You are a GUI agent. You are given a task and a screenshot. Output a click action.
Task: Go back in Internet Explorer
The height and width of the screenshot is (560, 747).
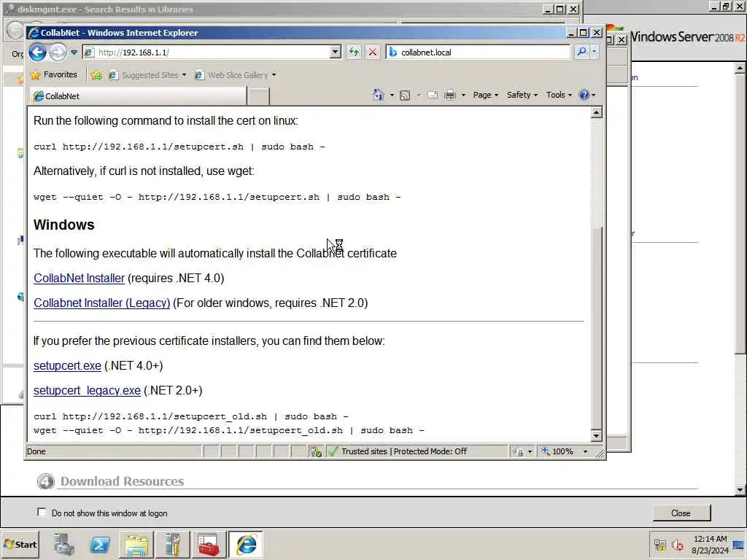coord(38,52)
